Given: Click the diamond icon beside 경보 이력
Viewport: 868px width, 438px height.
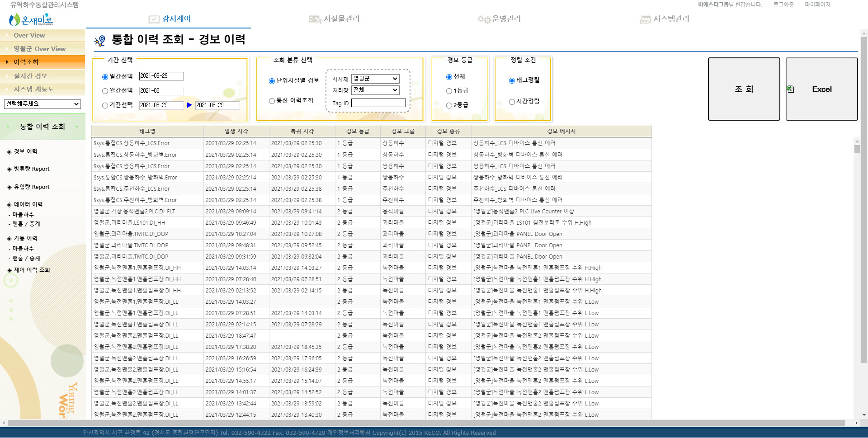Looking at the screenshot, I should pos(9,152).
